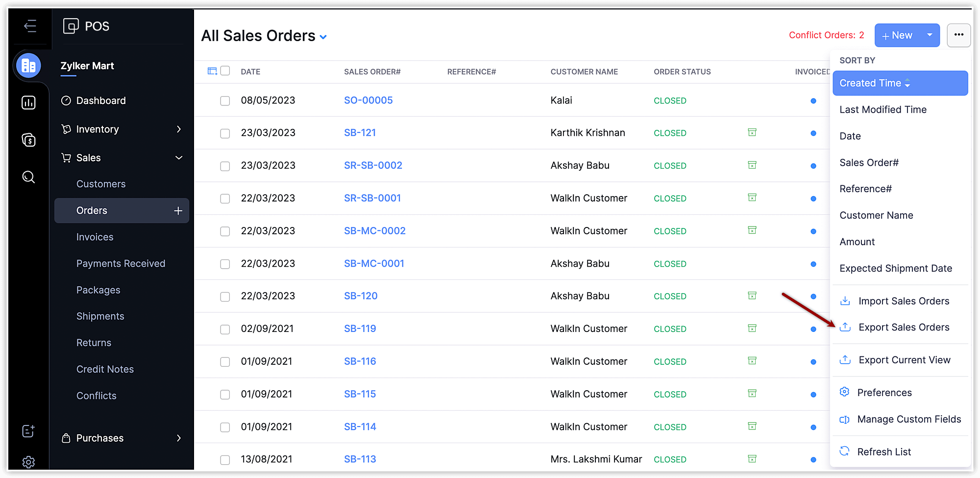Open sales order SR-SB-0002
The height and width of the screenshot is (478, 980).
tap(373, 165)
